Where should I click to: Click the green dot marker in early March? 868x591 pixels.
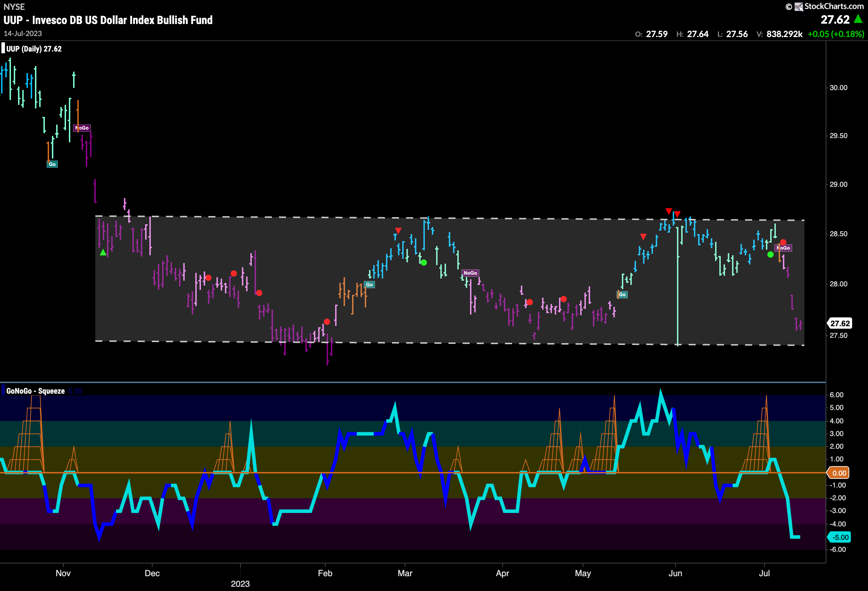(x=423, y=262)
